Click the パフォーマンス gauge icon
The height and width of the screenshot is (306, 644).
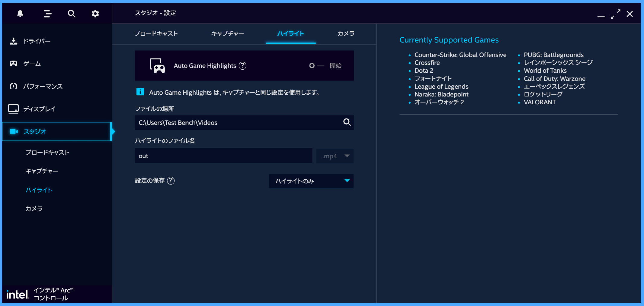click(13, 86)
